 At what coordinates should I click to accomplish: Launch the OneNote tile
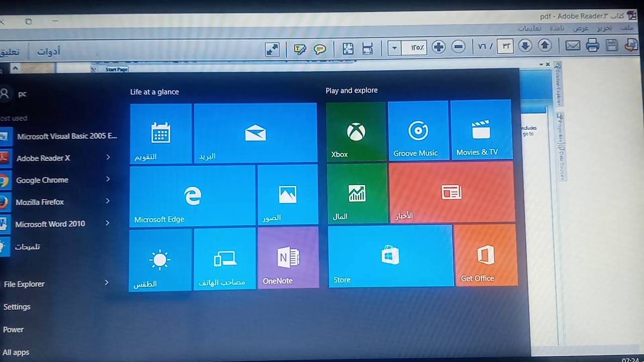[288, 258]
